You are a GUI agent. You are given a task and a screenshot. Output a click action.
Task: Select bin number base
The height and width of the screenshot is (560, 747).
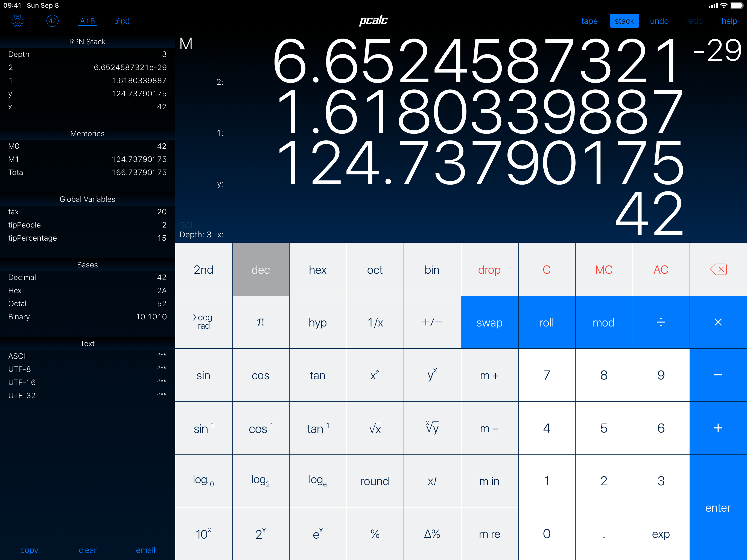tap(431, 270)
